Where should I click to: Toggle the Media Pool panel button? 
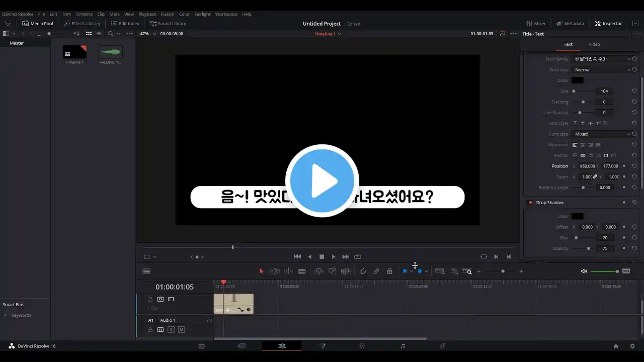coord(38,23)
